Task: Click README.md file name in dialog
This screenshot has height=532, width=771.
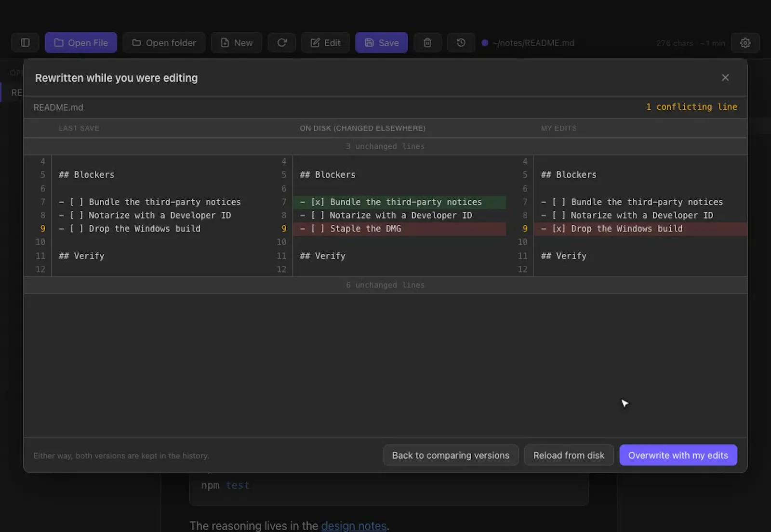Action: click(58, 107)
